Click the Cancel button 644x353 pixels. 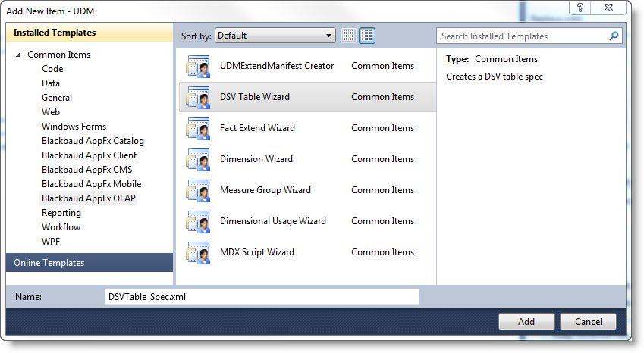588,322
